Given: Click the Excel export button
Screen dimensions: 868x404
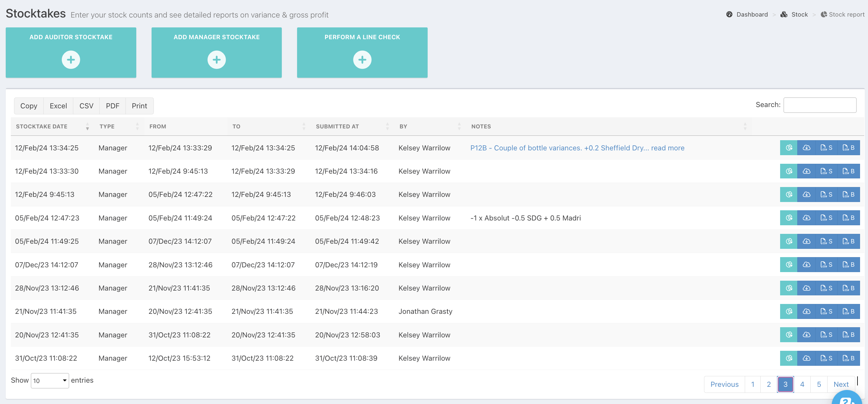Looking at the screenshot, I should tap(58, 106).
